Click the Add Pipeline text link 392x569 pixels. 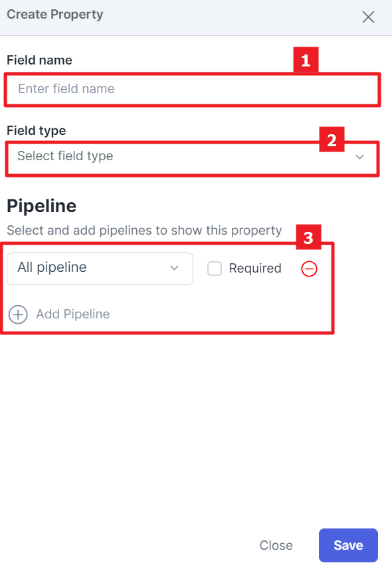tap(73, 314)
